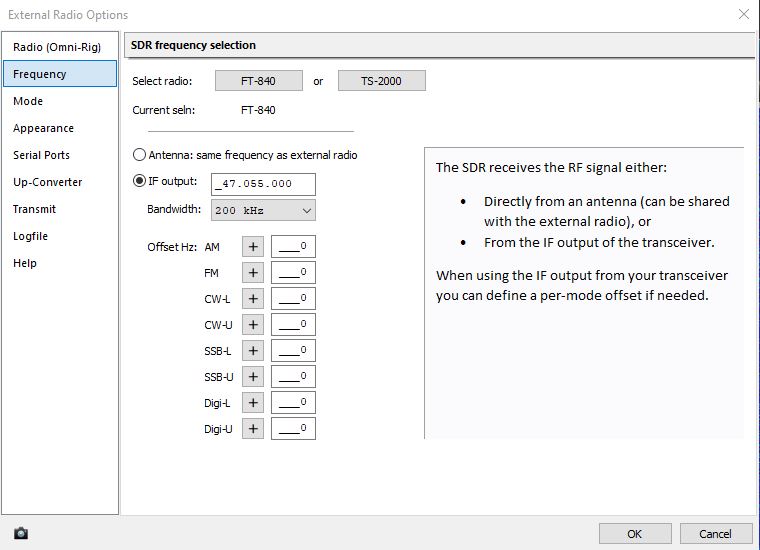Toggle the FM offset sign button

click(x=253, y=272)
